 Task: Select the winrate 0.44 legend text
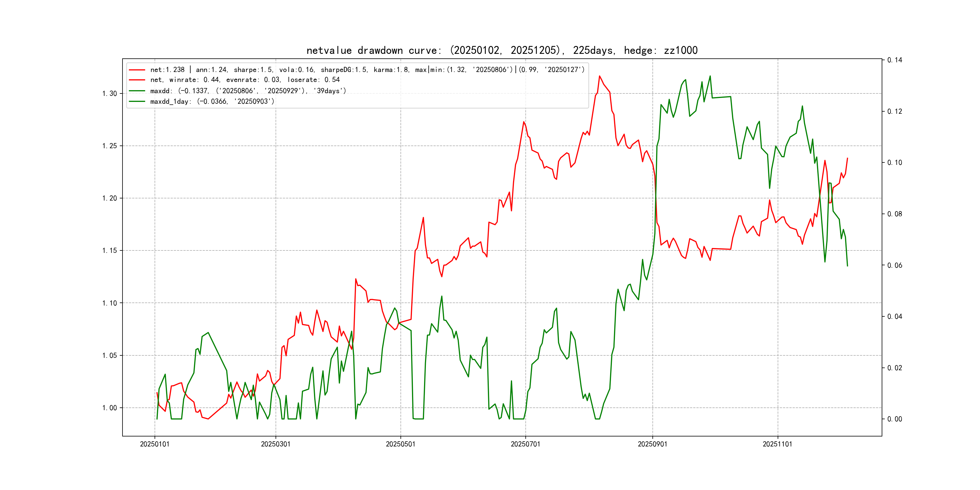[x=245, y=80]
